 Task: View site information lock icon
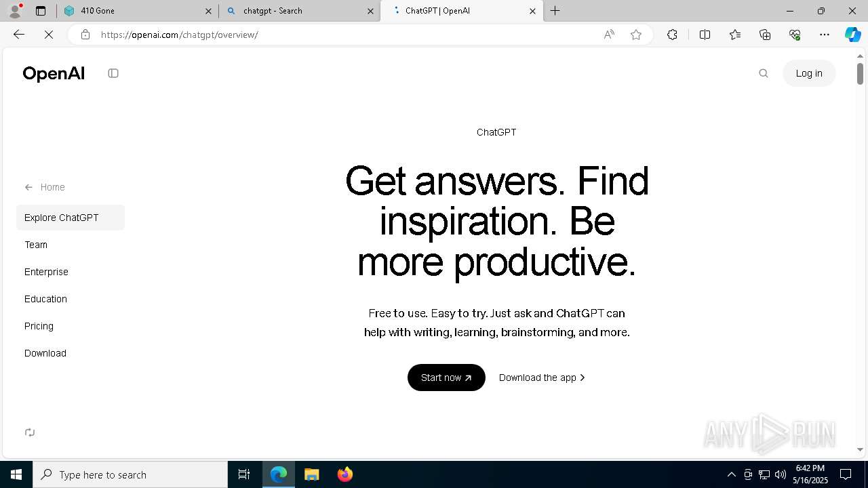[x=85, y=35]
